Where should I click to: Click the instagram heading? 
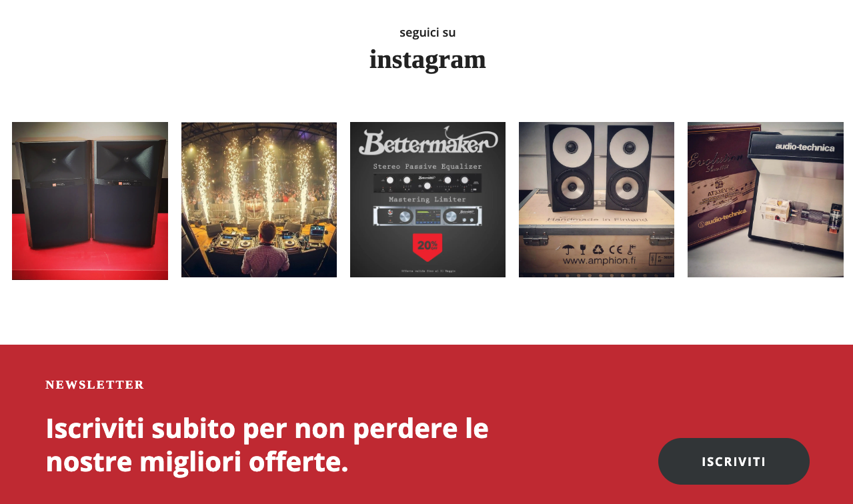pyautogui.click(x=428, y=59)
